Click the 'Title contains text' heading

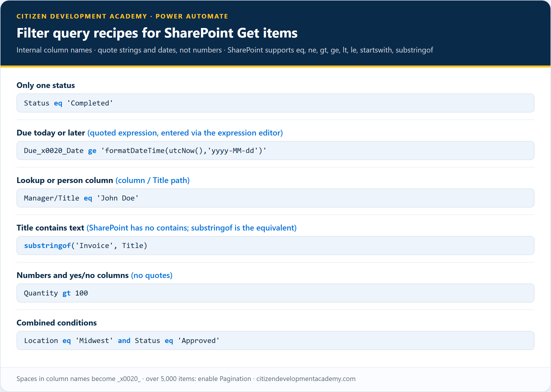(x=50, y=228)
